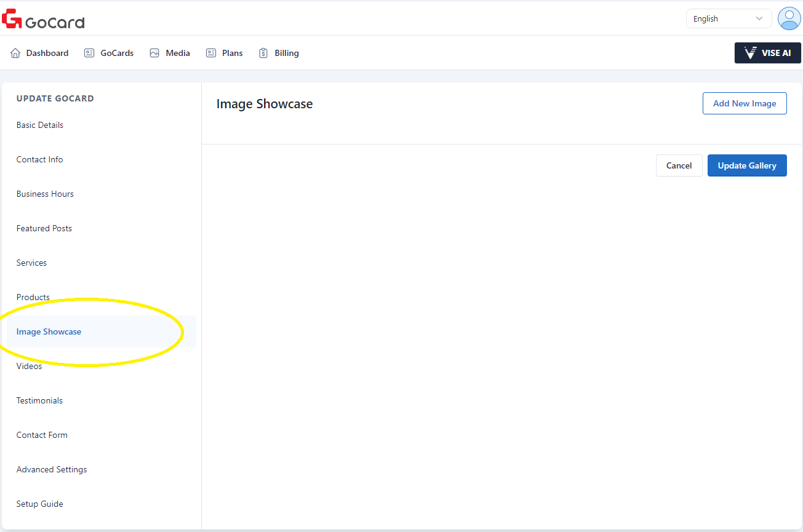This screenshot has height=532, width=803.
Task: View the Setup Guide
Action: coord(40,504)
